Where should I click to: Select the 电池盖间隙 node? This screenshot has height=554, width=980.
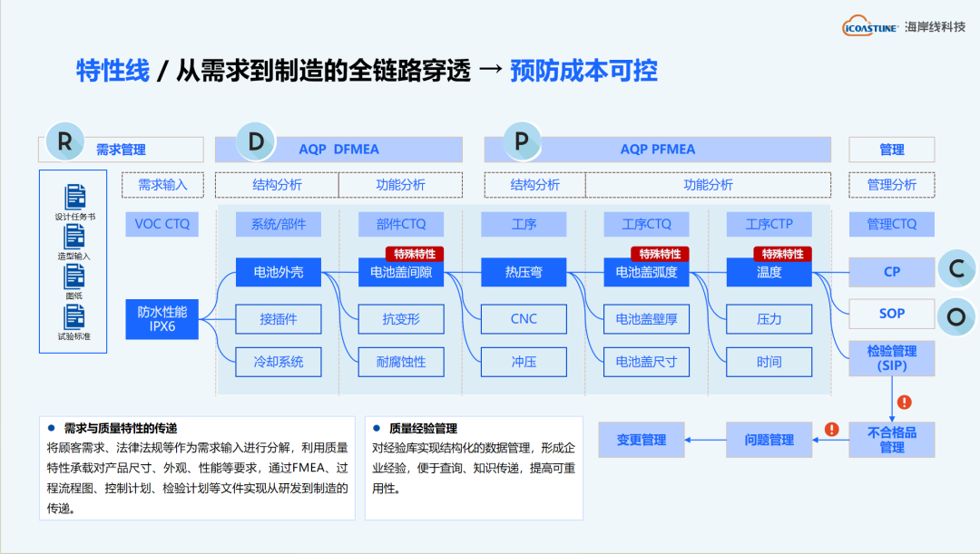point(401,272)
